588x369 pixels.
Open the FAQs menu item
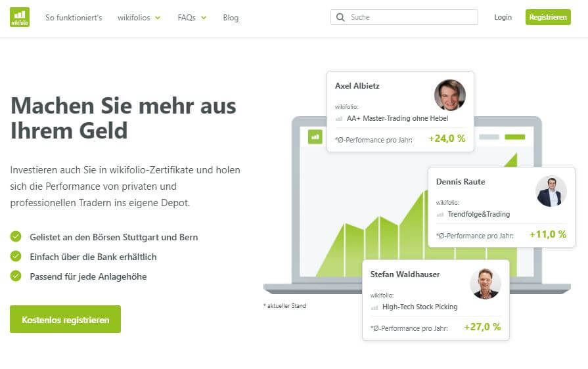click(187, 18)
